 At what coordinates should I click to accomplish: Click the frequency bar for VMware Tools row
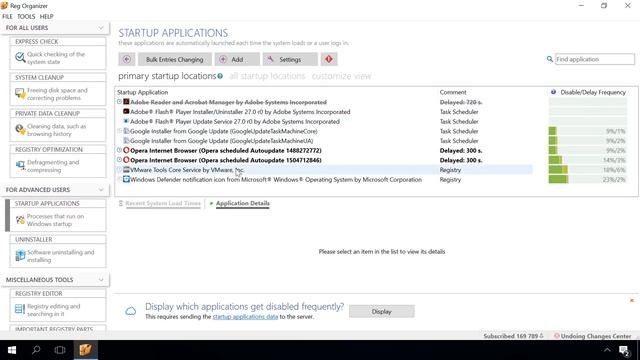[x=587, y=169]
